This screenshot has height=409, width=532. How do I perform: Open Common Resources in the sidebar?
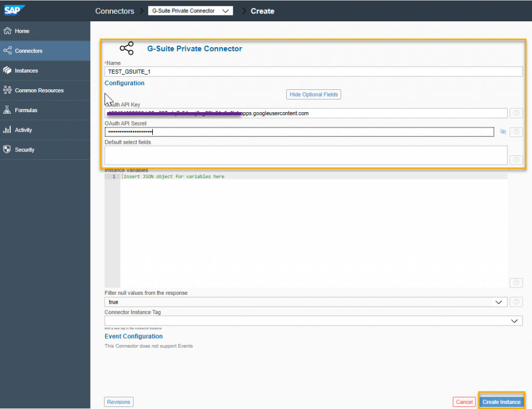coord(45,90)
